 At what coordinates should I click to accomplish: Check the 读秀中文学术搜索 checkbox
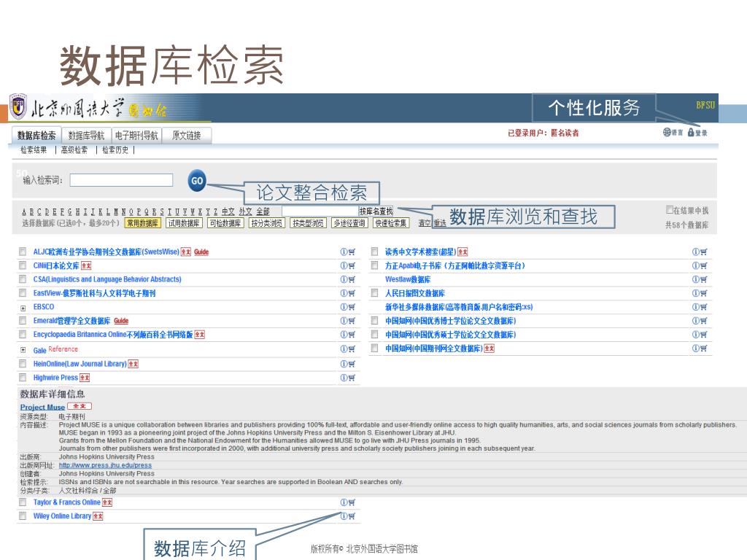click(374, 252)
